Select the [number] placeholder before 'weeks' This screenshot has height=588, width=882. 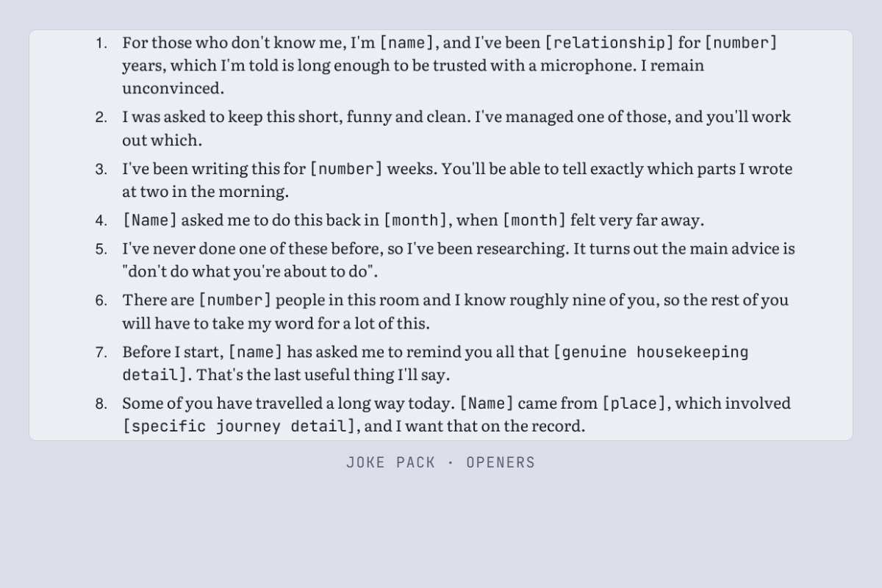tap(346, 169)
